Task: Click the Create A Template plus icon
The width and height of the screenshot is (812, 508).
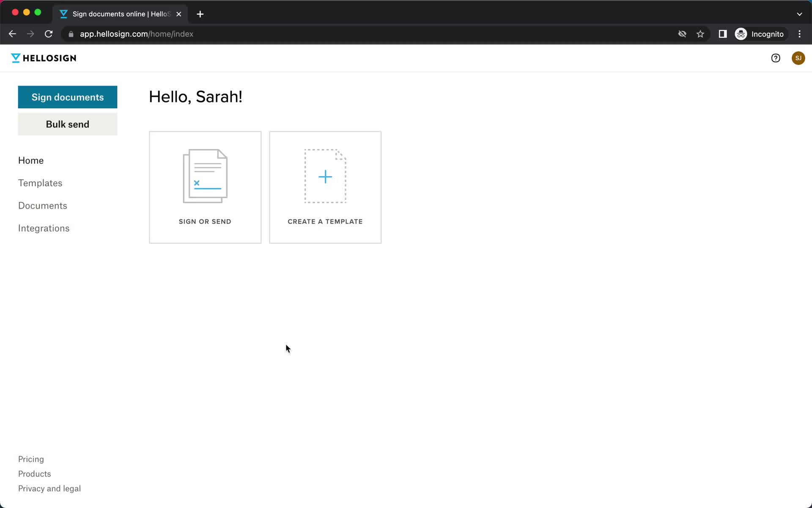Action: pyautogui.click(x=325, y=177)
